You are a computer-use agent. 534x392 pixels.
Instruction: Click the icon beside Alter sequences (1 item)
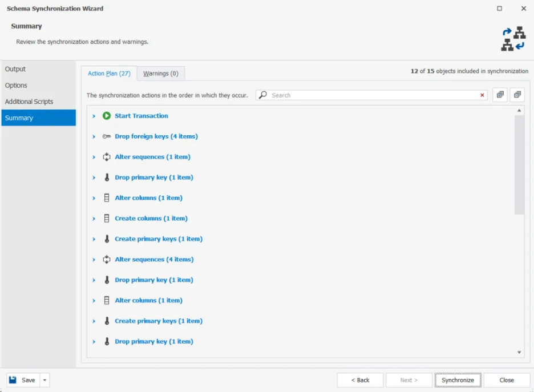point(107,157)
